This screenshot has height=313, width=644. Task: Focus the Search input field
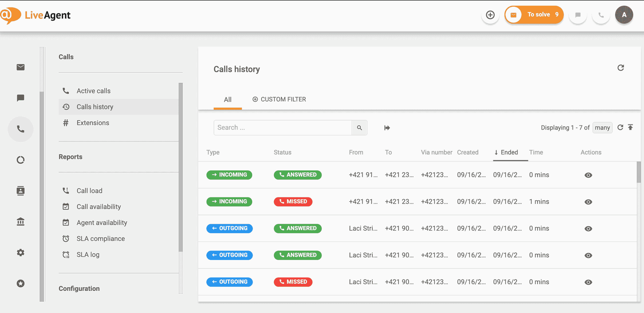point(283,127)
